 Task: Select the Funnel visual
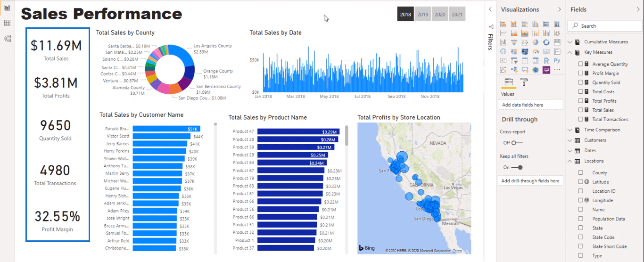click(x=514, y=42)
